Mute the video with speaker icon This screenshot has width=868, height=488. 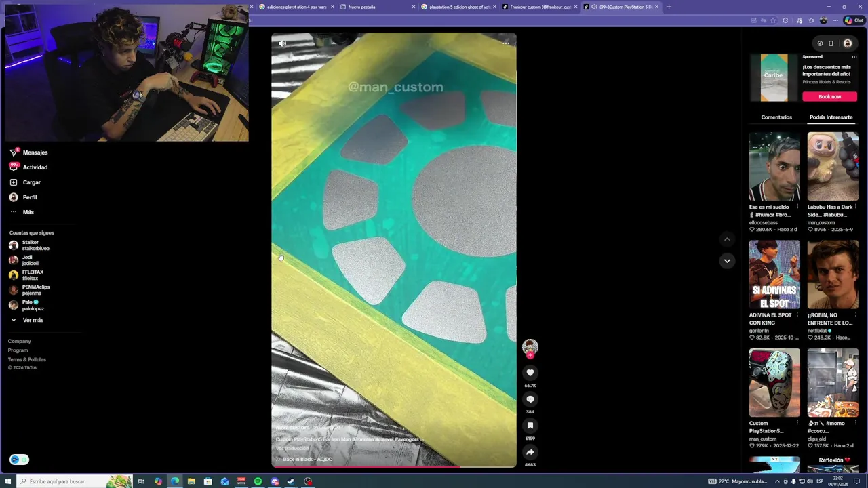coord(282,43)
